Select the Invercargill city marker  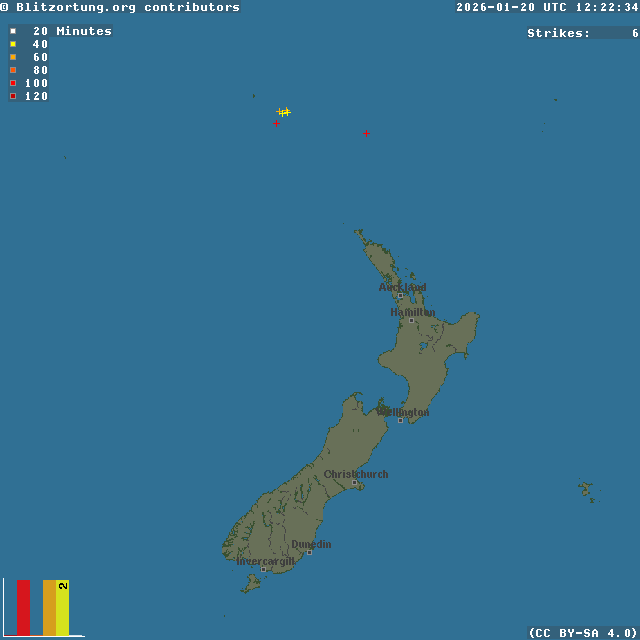(x=263, y=569)
